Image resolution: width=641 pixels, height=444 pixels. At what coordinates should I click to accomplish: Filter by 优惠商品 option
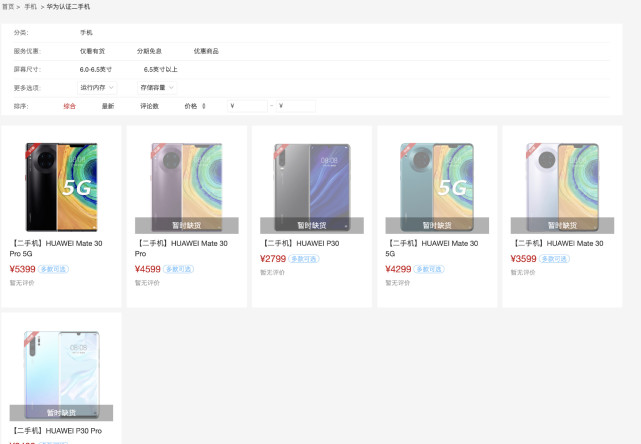(x=206, y=51)
